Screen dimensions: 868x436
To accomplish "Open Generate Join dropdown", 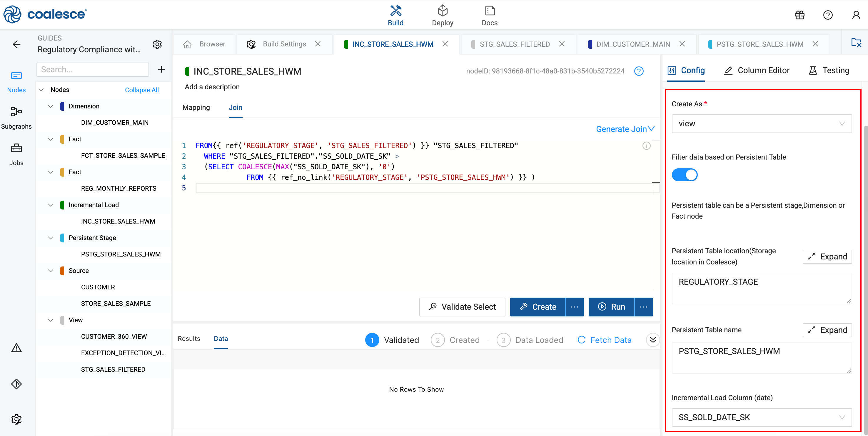I will point(625,129).
